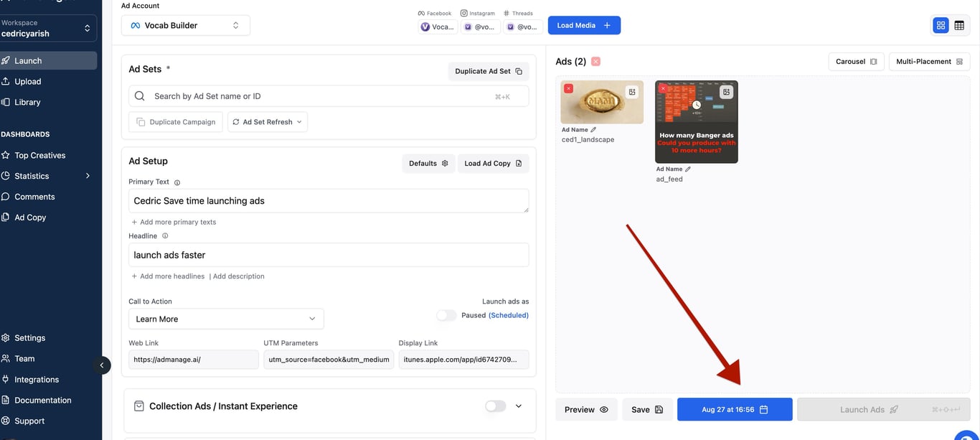Click the Team people icon in sidebar
Viewport: 980px width, 440px height.
[6, 359]
